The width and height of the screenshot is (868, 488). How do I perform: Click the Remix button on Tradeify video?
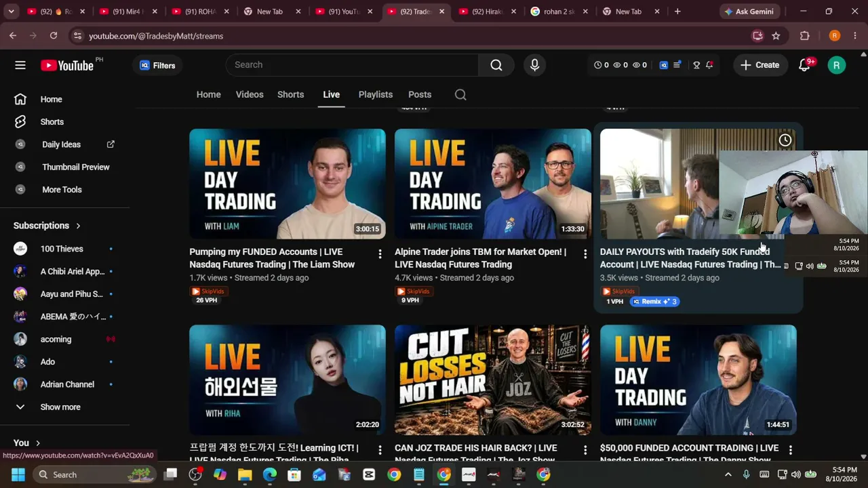tap(654, 302)
